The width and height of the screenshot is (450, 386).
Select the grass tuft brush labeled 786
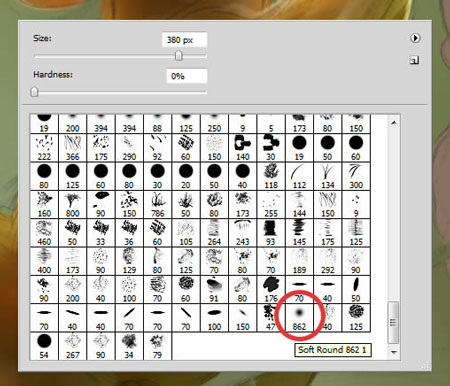pos(157,205)
